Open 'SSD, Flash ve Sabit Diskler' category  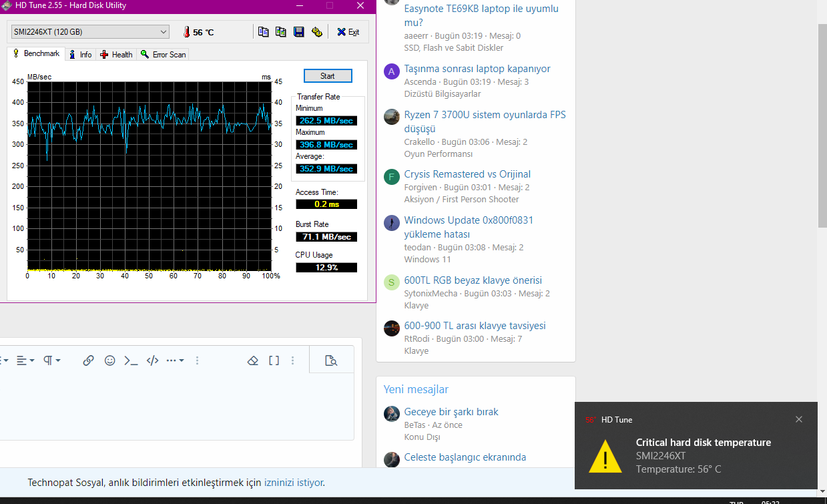(454, 48)
